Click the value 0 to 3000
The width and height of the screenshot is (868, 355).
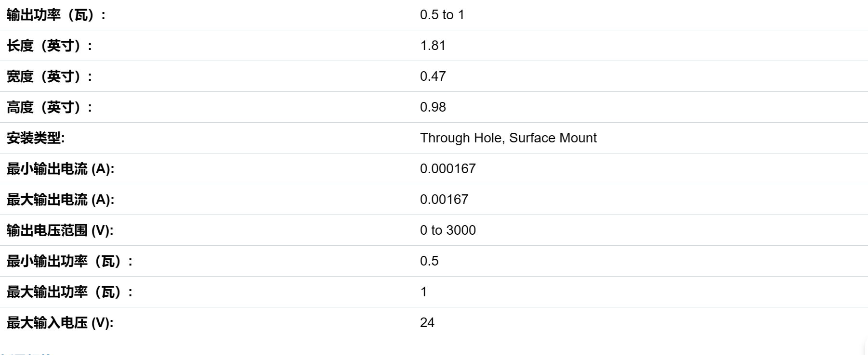[448, 230]
